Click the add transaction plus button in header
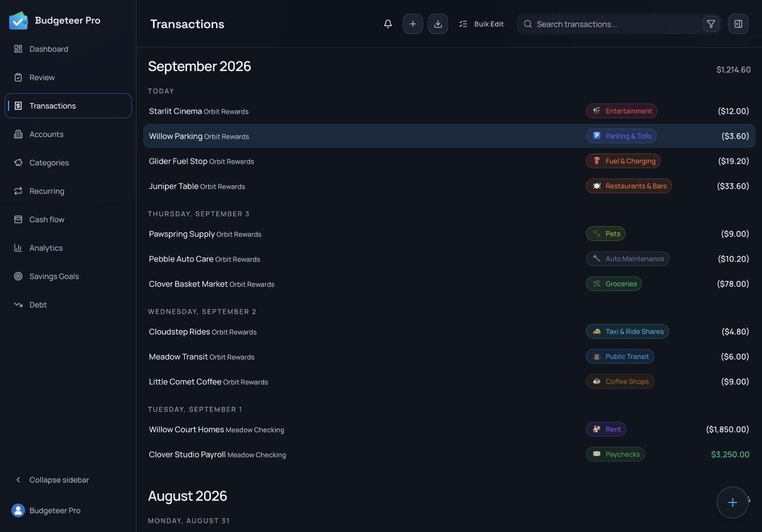The width and height of the screenshot is (762, 532). point(413,24)
